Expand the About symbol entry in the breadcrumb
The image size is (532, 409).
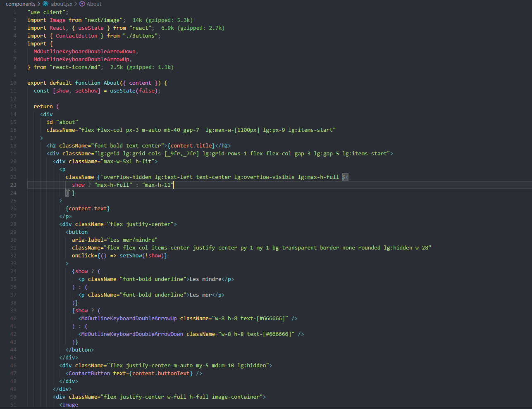click(94, 4)
